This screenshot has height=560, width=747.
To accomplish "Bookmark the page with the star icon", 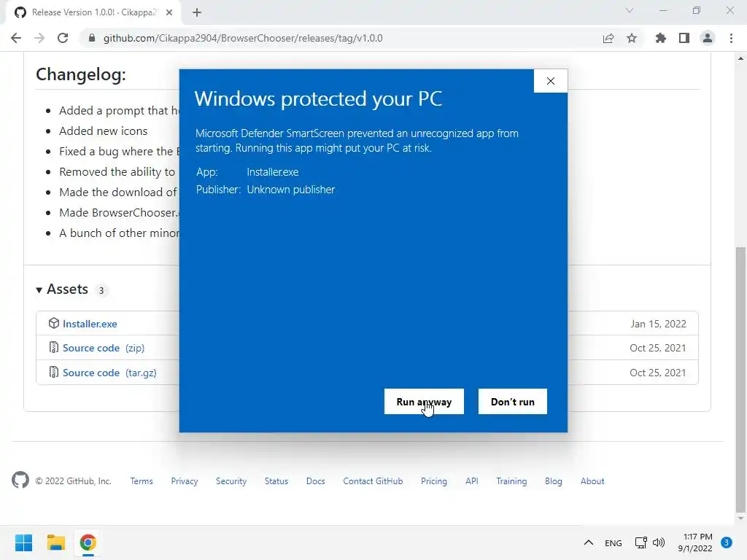I will tap(632, 38).
